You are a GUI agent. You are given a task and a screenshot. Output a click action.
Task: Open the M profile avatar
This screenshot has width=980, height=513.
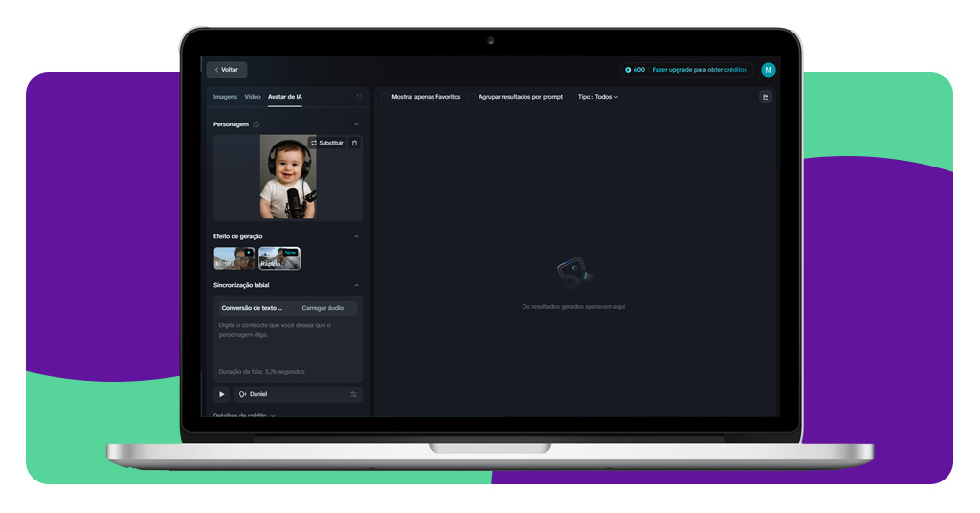[768, 70]
